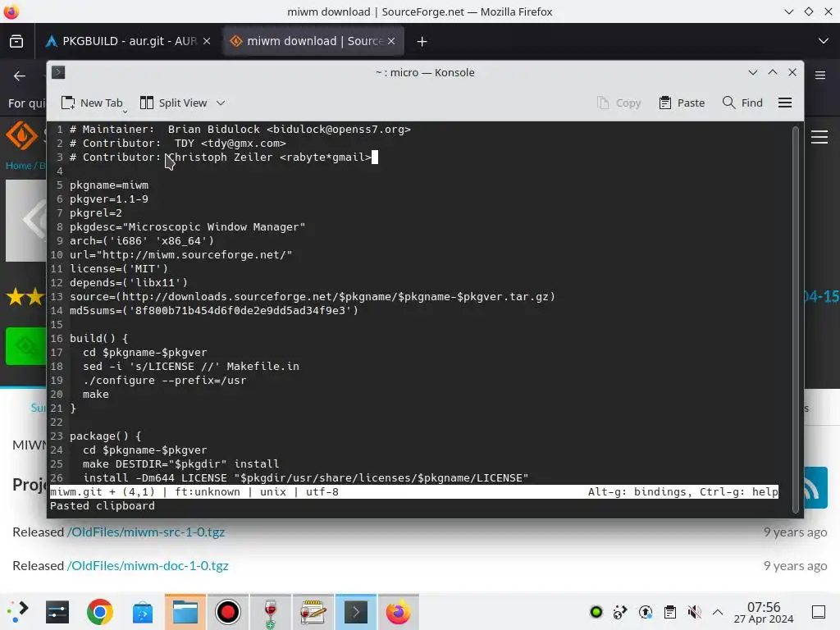This screenshot has height=630, width=840.
Task: Open the KDE application launcher
Action: 18,612
